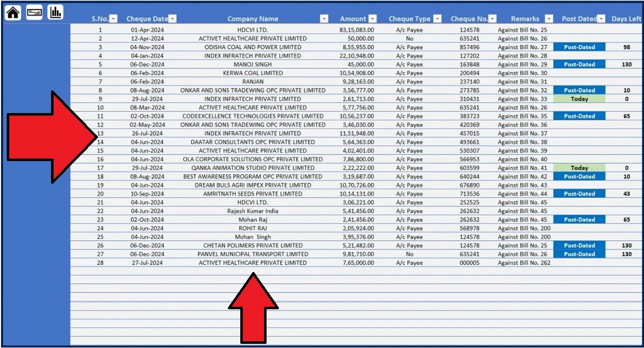The image size is (644, 348).
Task: Click the Today badge for QANKA ANIMATION STUDIO
Action: pyautogui.click(x=580, y=167)
